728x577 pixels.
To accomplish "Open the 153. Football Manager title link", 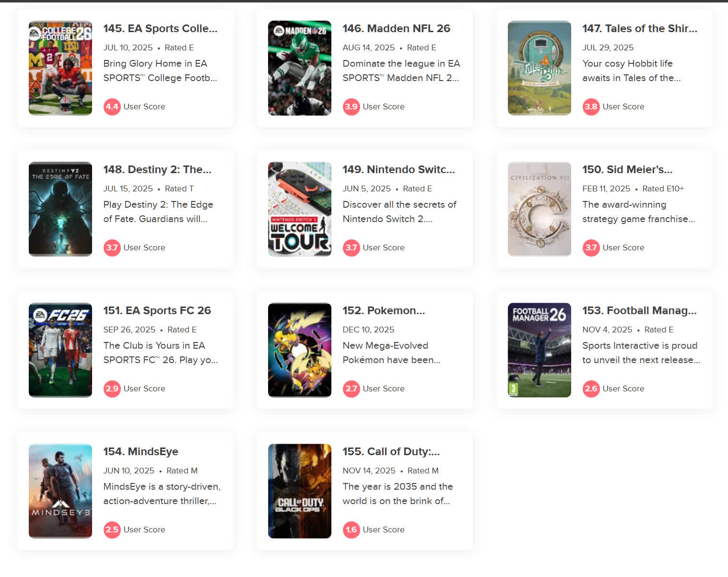I will click(x=639, y=310).
